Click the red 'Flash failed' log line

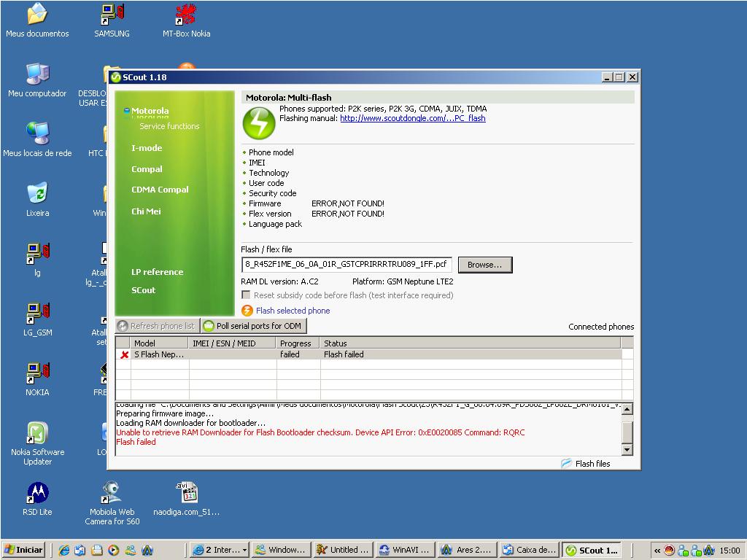tap(136, 442)
